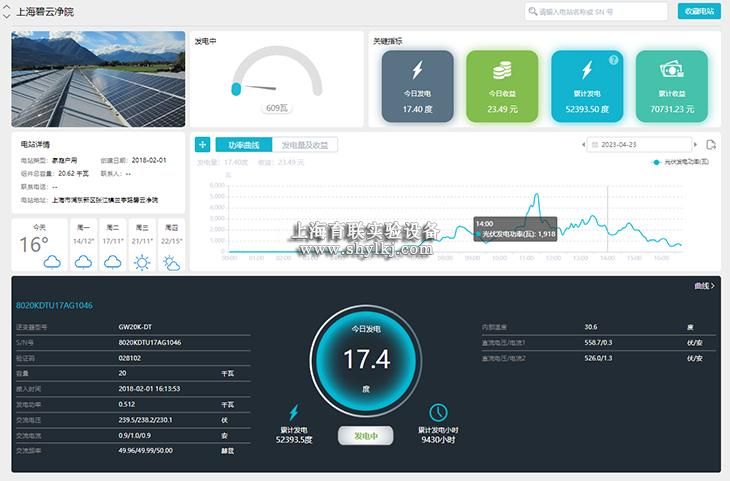Image resolution: width=730 pixels, height=481 pixels.
Task: Open the 2023-04-23 date picker
Action: point(640,145)
